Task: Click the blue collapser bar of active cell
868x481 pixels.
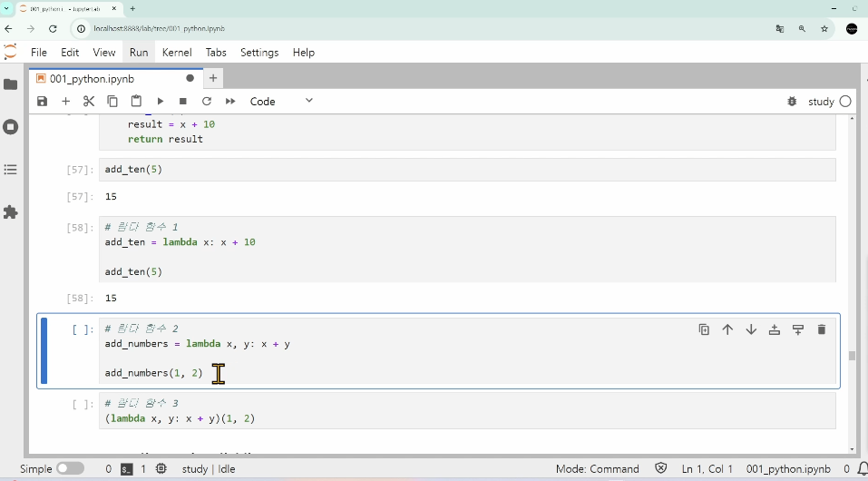Action: pyautogui.click(x=44, y=351)
